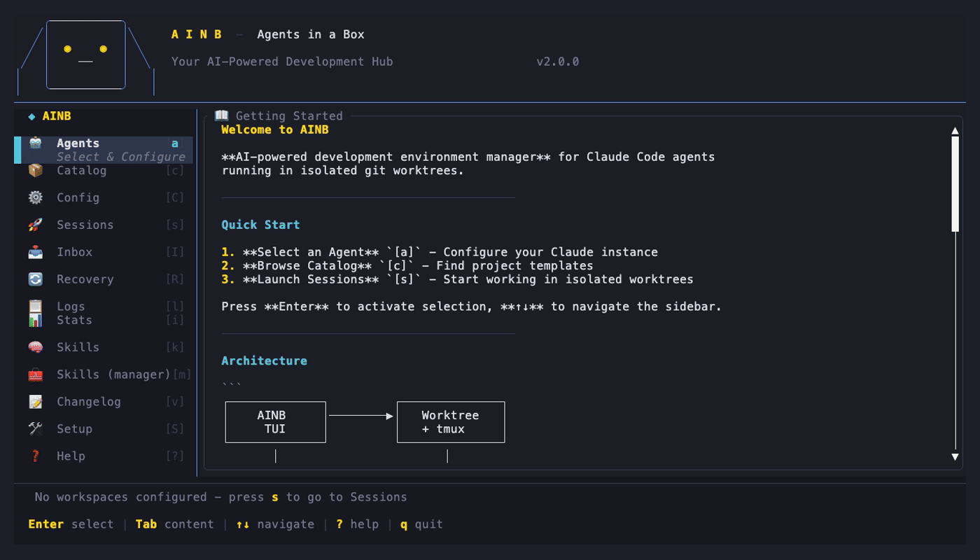
Task: Click the '[s]' shortcut hint for Sessions
Action: (x=175, y=225)
